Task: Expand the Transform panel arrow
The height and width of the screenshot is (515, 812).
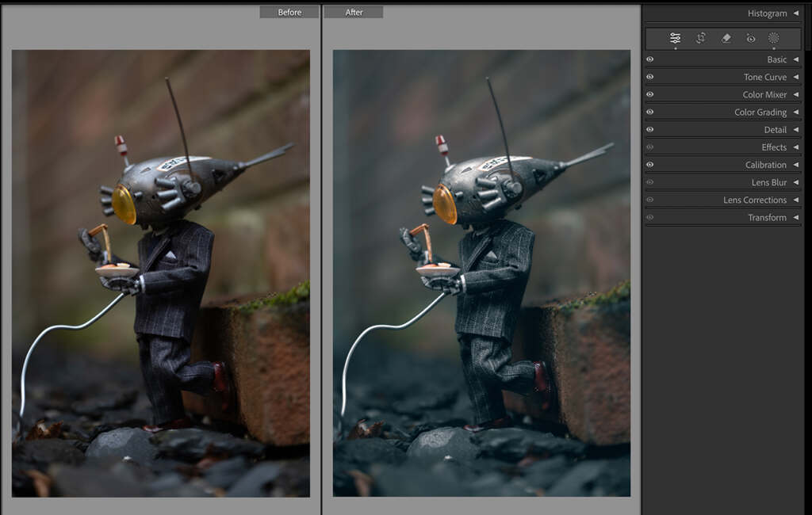Action: click(x=796, y=218)
